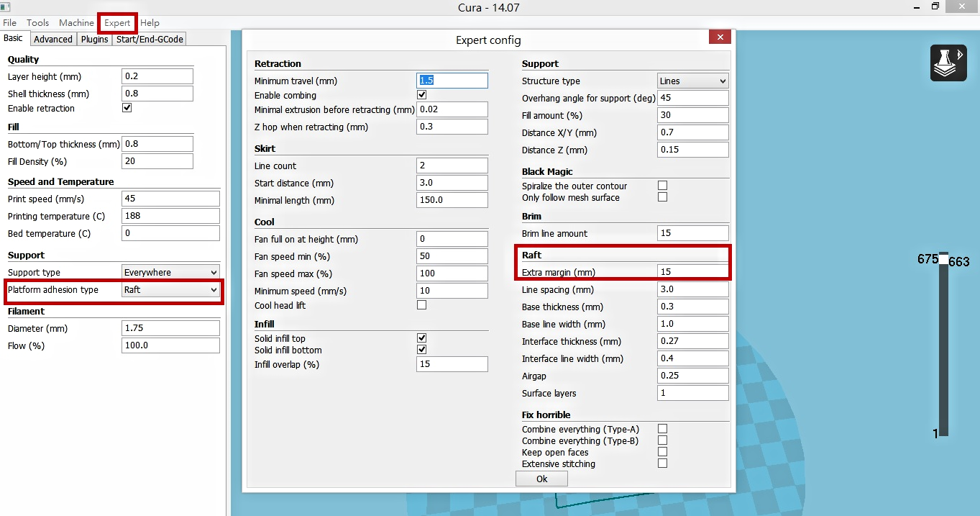Click the Flow (%) field
This screenshot has width=980, height=516.
(170, 345)
